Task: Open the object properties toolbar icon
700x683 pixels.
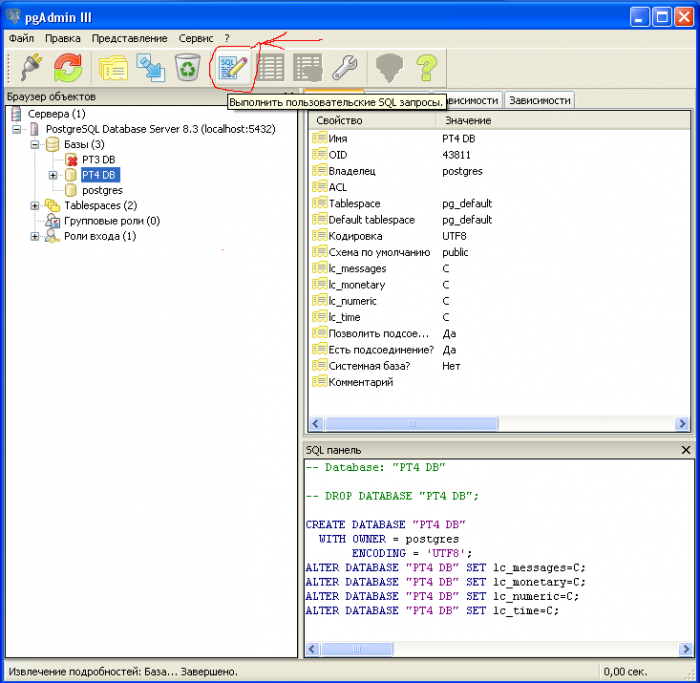Action: [113, 68]
